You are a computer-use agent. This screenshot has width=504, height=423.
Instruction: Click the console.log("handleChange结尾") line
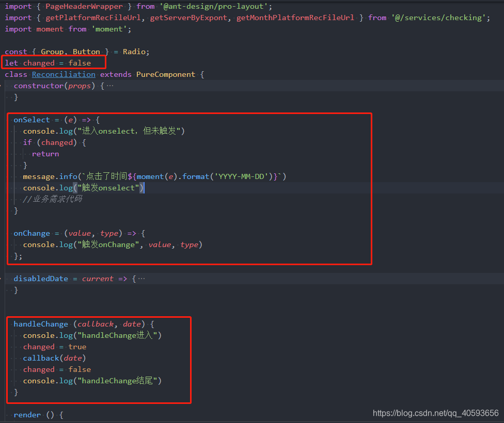tap(92, 381)
